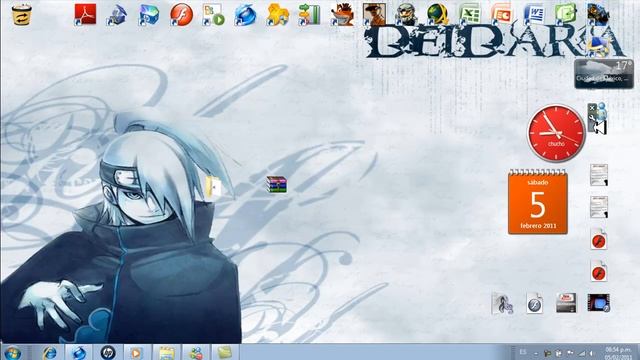Viewport: 640px width, 360px height.
Task: Open the Microsoft Excel shortcut
Action: (x=470, y=14)
